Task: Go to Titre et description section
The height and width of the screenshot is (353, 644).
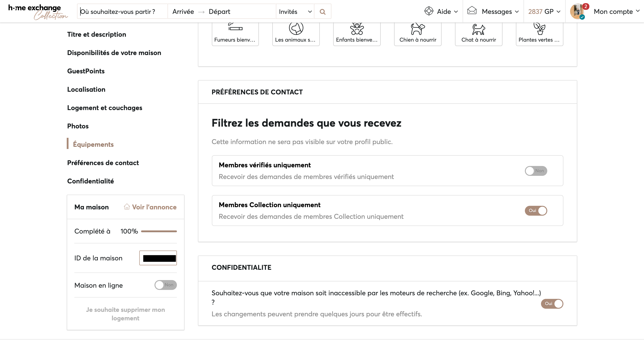Action: coord(97,34)
